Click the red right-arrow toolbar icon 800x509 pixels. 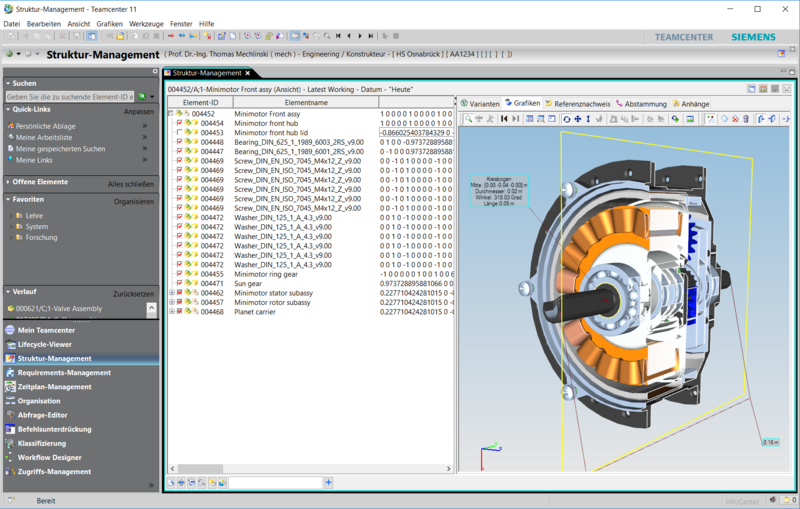(x=171, y=36)
